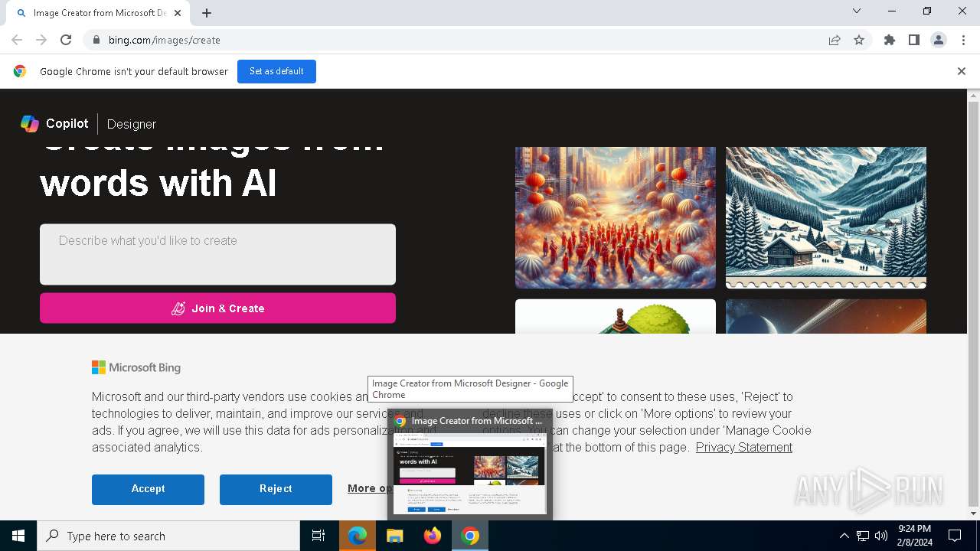Dismiss the default browser infobar
This screenshot has height=551, width=980.
tap(962, 71)
